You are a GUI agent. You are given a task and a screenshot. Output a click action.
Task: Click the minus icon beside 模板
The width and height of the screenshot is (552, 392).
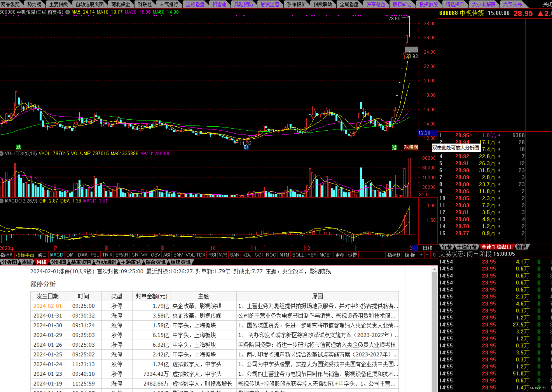427,255
